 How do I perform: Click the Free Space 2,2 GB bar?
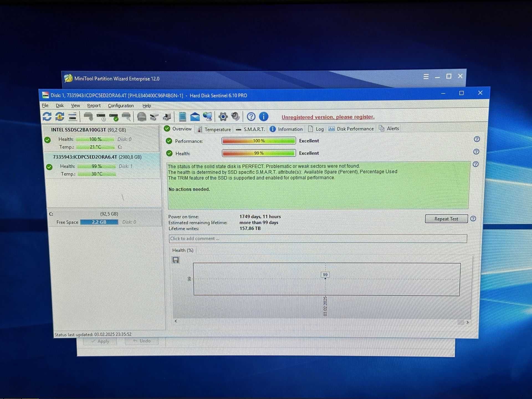[99, 222]
